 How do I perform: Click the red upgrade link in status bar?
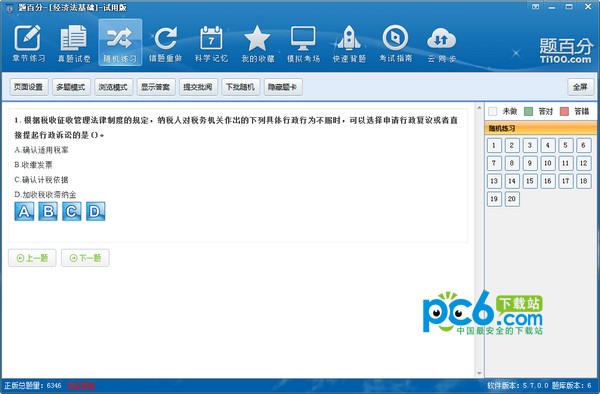click(x=81, y=386)
